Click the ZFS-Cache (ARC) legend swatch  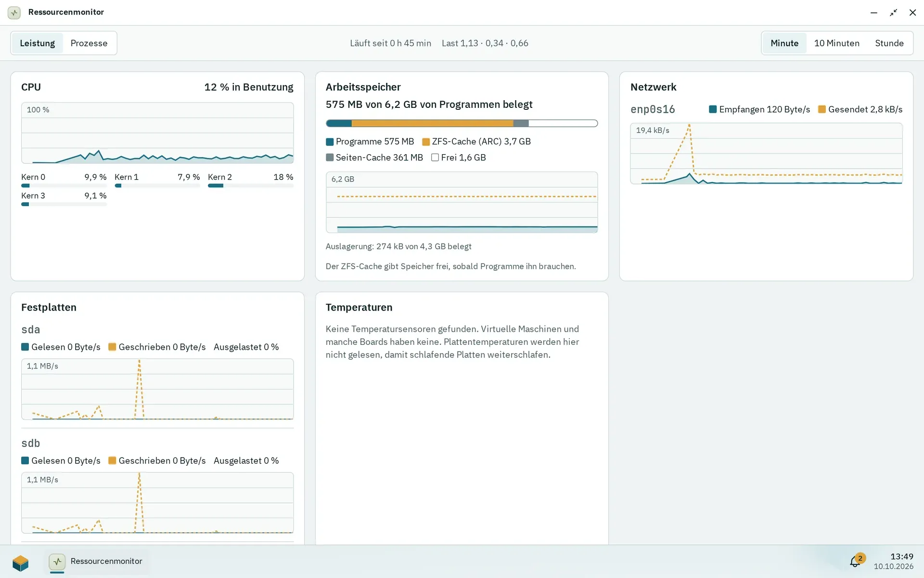click(x=426, y=142)
